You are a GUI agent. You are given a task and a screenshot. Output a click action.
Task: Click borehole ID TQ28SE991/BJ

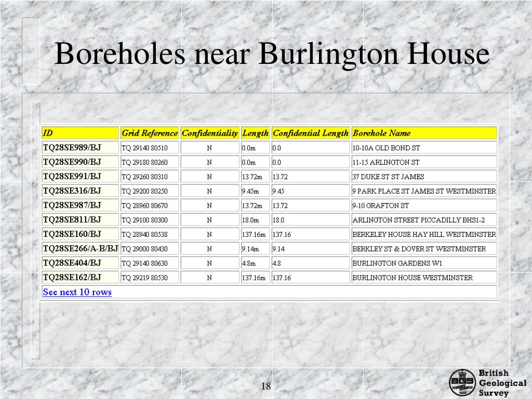tap(72, 177)
